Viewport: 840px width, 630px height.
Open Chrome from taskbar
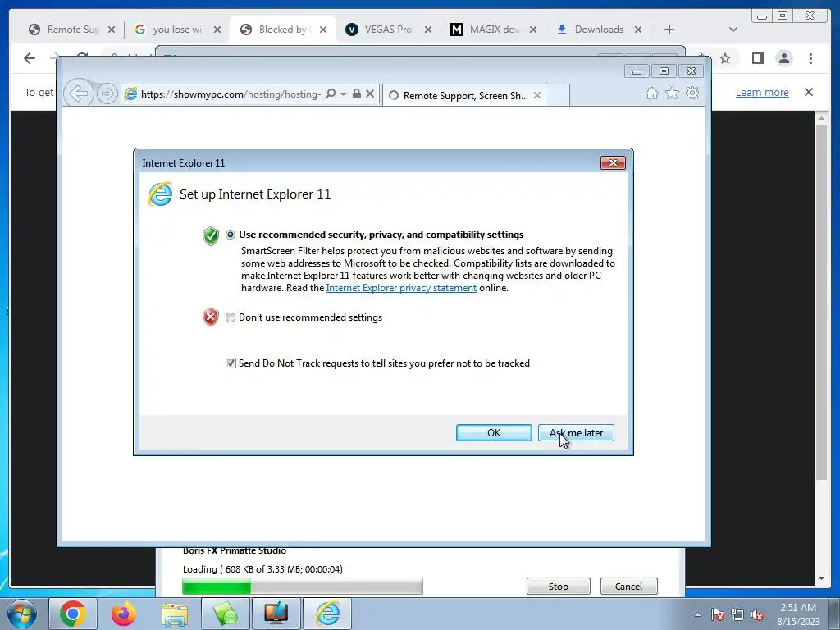73,614
